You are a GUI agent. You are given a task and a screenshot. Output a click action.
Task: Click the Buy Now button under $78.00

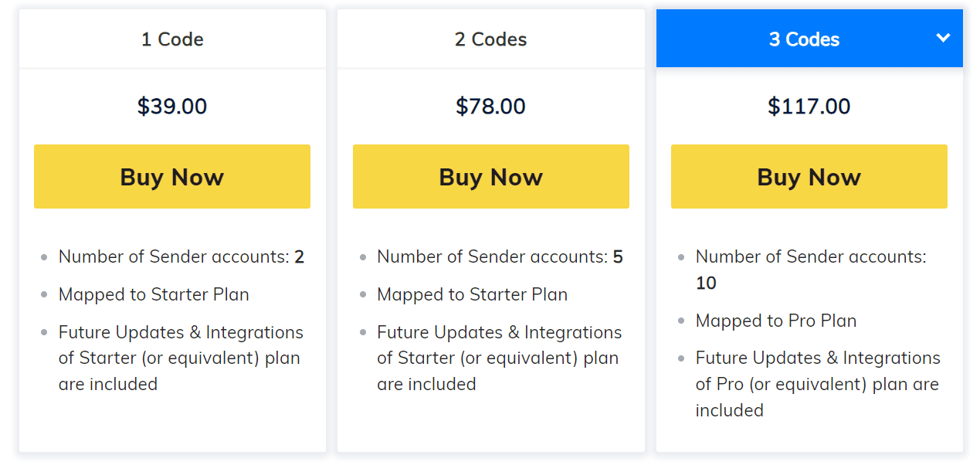(x=490, y=176)
